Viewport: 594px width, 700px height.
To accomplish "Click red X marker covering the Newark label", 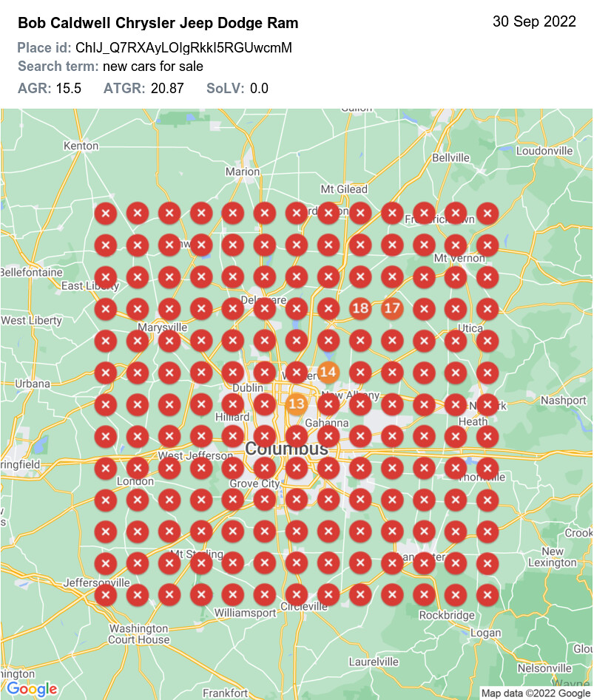I will (x=487, y=405).
